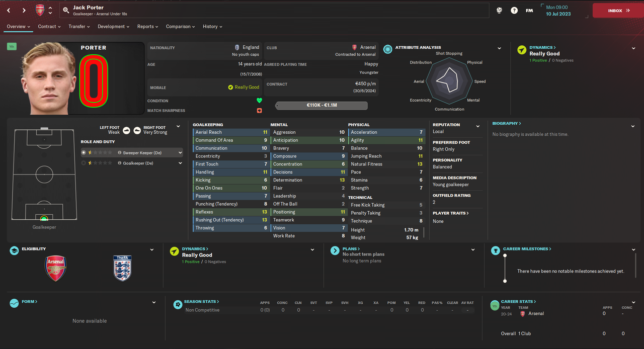
Task: Open the Contract tab menu
Action: pos(49,27)
